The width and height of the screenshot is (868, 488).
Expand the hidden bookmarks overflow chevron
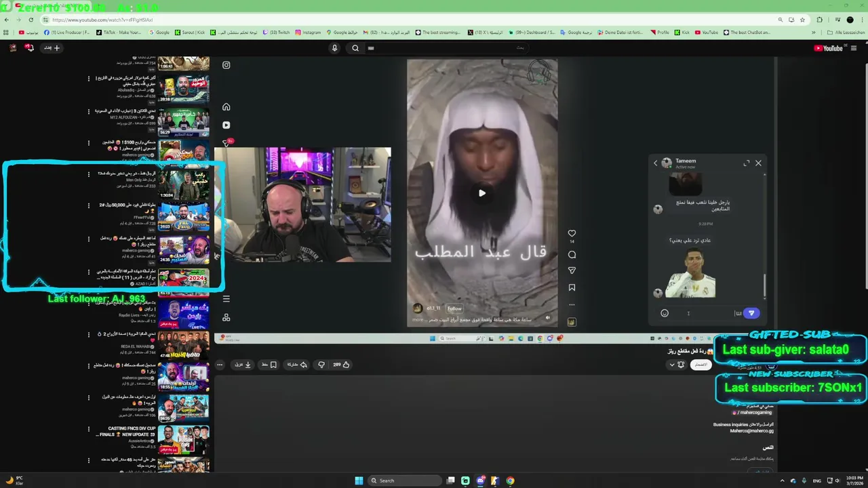click(x=814, y=32)
